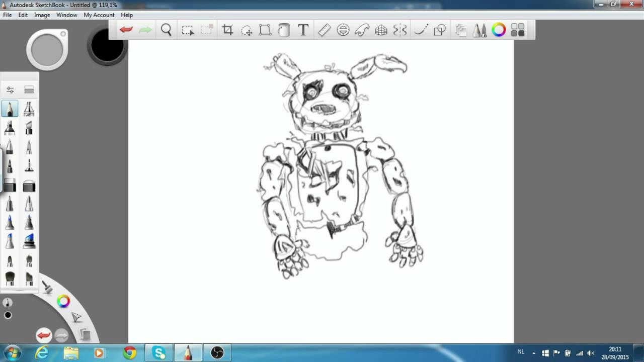Open Skype from the taskbar

[159, 352]
